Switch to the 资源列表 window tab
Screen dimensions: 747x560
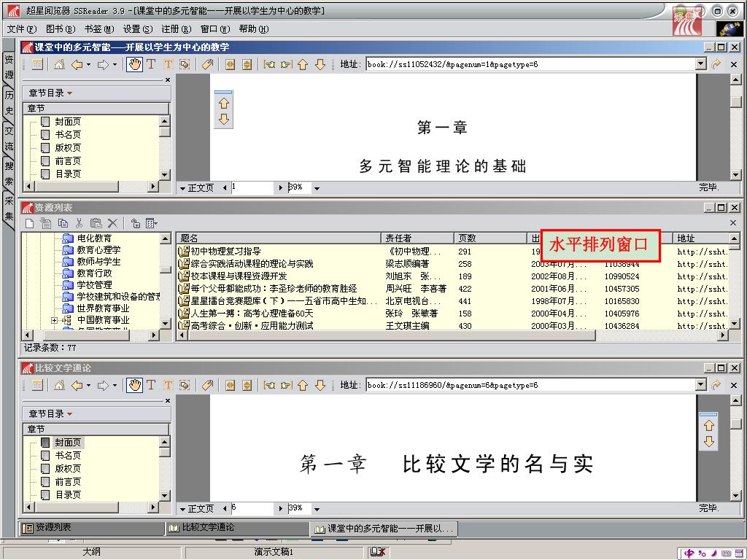[x=91, y=528]
